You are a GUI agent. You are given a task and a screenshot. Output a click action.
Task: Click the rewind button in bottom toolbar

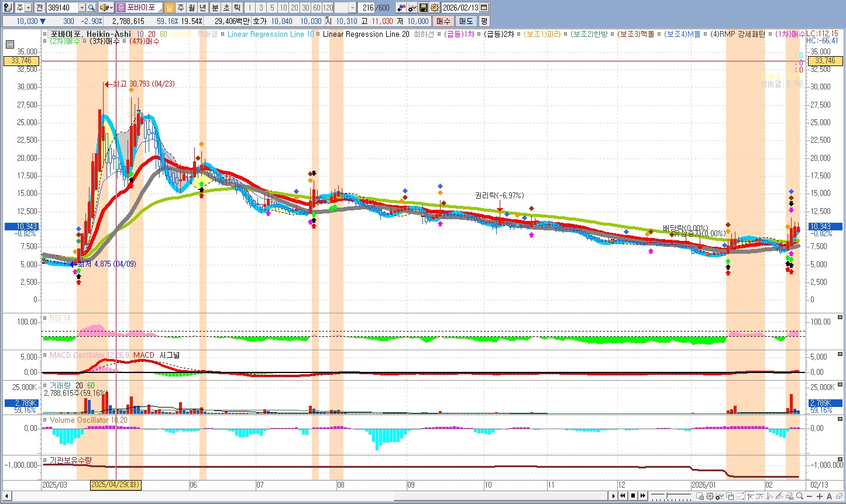(x=623, y=496)
